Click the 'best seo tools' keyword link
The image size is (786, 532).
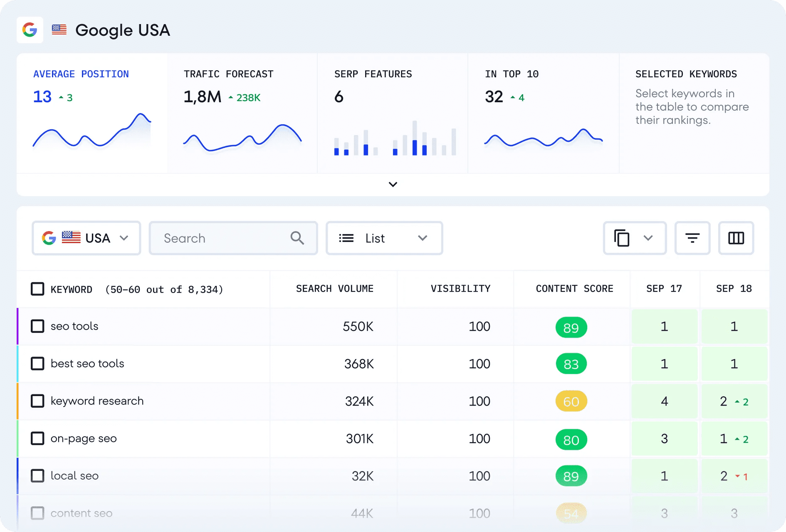[x=87, y=364]
